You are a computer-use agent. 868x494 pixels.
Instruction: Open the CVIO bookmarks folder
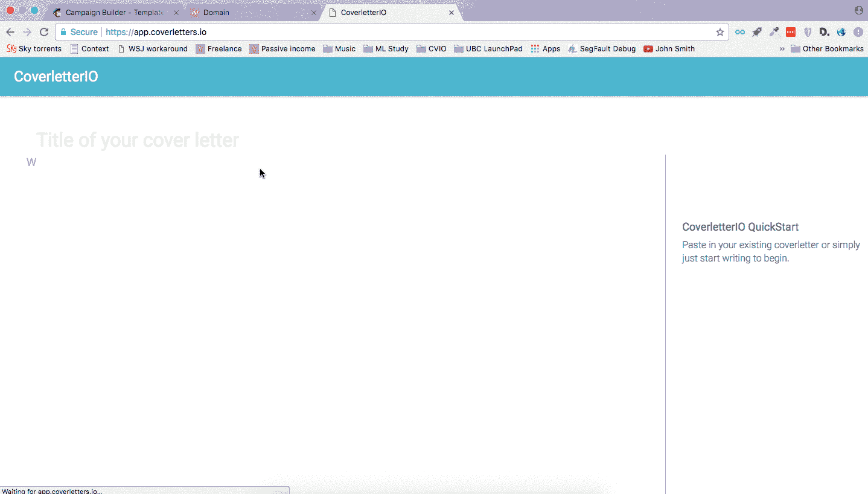point(432,49)
